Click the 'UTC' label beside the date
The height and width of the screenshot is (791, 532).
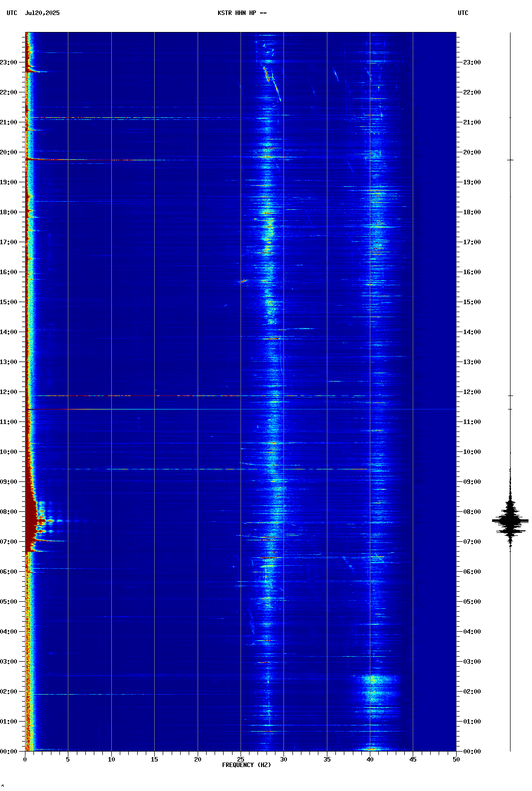point(12,13)
